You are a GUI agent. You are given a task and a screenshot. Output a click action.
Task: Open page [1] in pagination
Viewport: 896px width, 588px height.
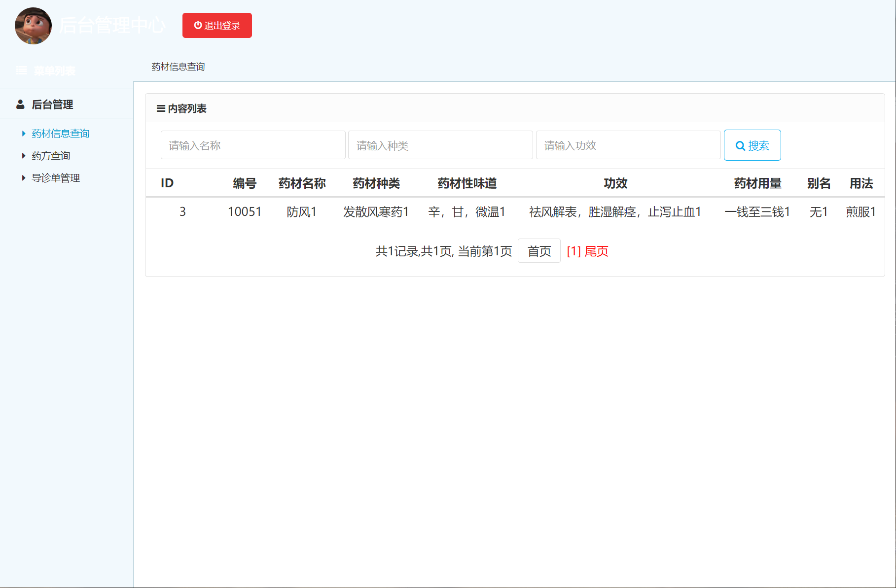pos(573,251)
